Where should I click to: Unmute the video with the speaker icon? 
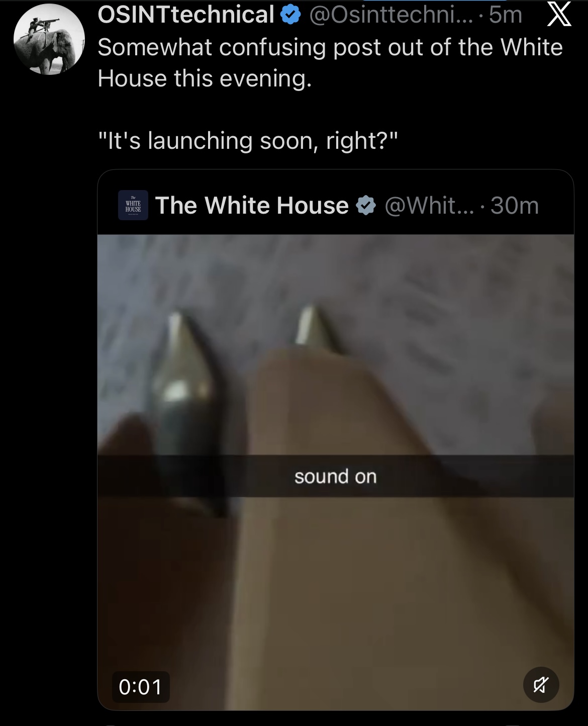click(x=541, y=685)
